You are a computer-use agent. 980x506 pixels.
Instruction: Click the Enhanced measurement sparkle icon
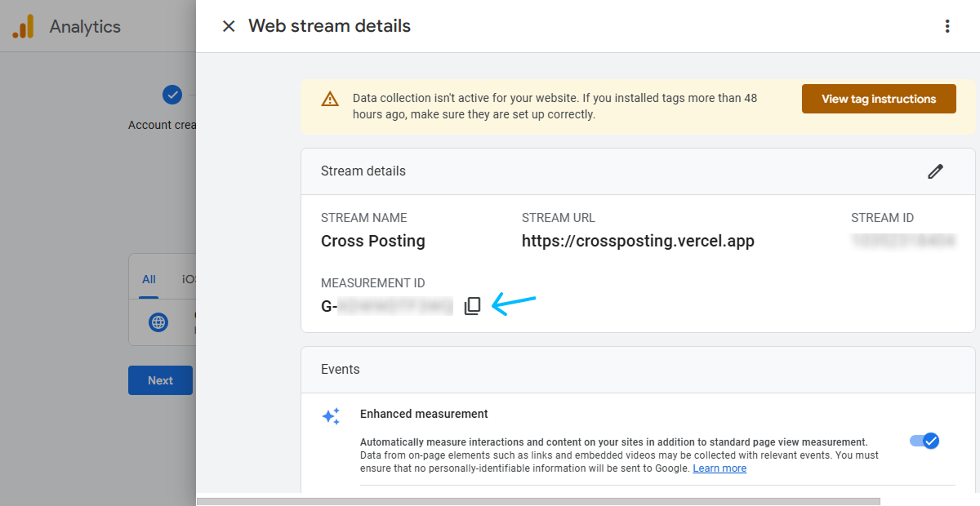331,416
